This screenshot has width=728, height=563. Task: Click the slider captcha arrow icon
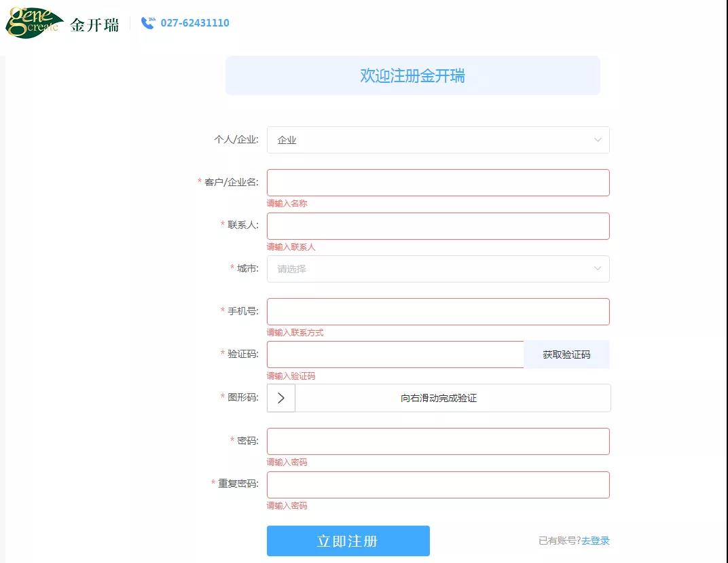point(280,397)
